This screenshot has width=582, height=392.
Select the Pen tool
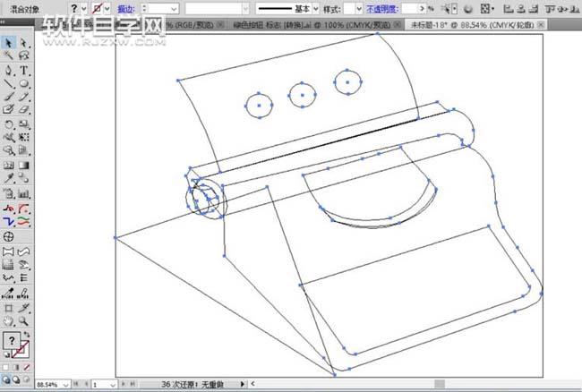pyautogui.click(x=8, y=70)
